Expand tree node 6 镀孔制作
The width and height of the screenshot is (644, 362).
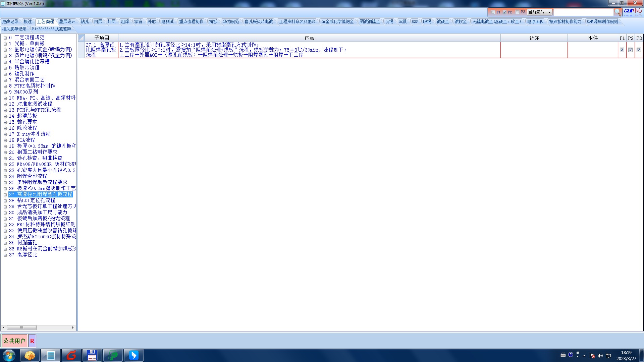click(x=5, y=74)
